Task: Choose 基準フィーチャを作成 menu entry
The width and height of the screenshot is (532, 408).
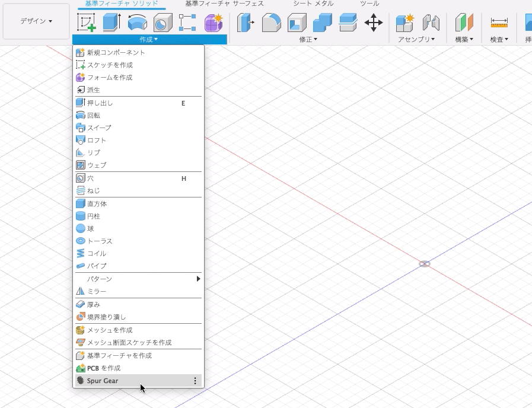Action: point(138,355)
